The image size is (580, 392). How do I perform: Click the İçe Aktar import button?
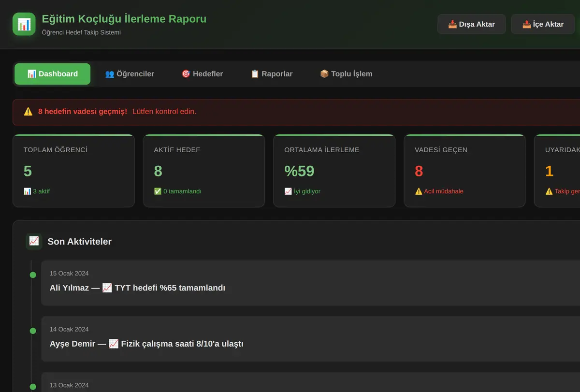[x=543, y=24]
